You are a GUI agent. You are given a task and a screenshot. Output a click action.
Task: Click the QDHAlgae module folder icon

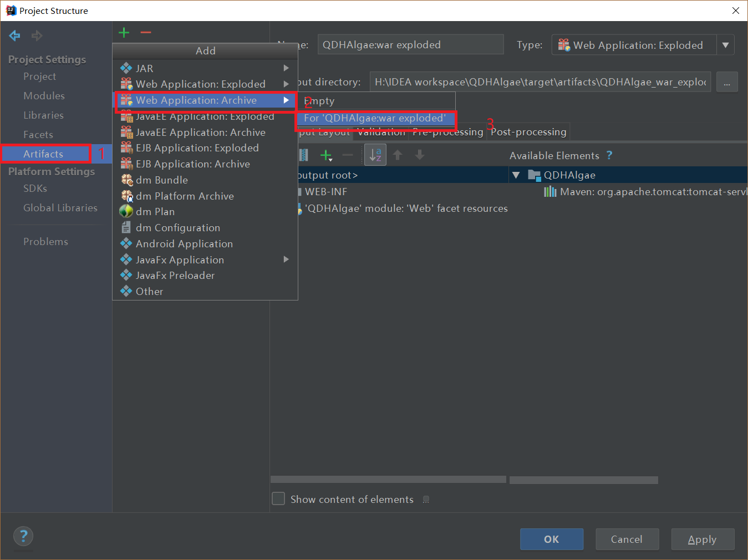[535, 175]
